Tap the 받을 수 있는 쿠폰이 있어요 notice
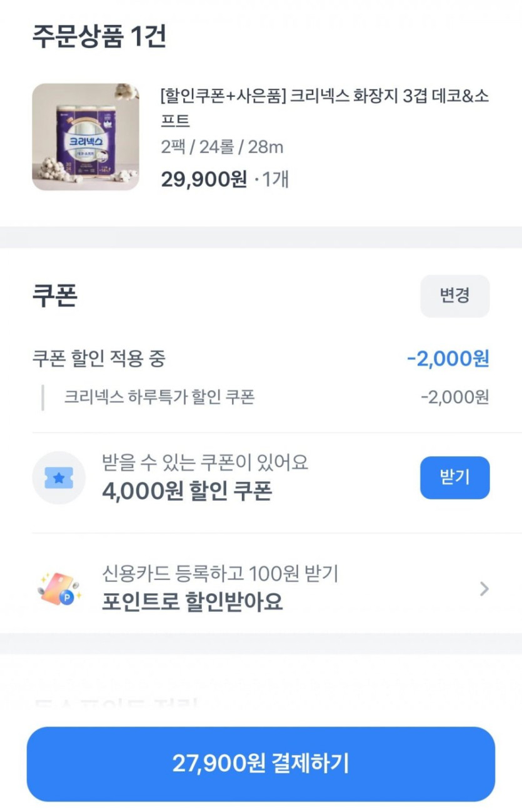The width and height of the screenshot is (522, 812). (x=205, y=463)
